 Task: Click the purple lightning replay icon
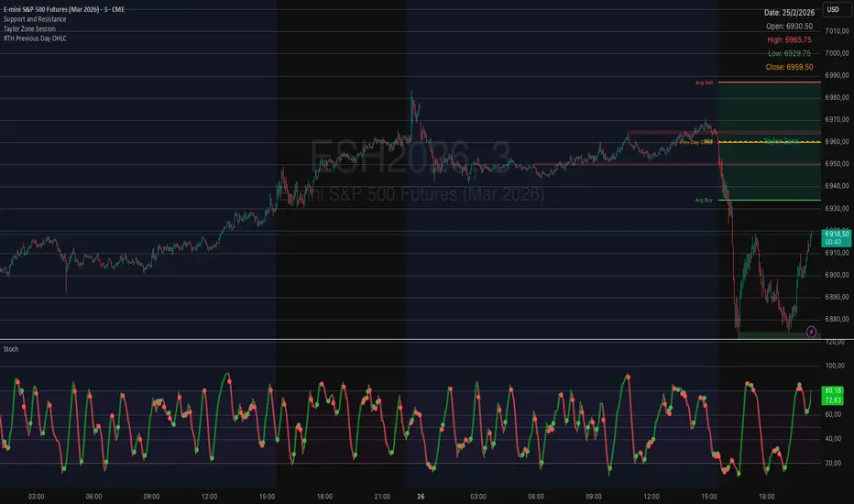[x=811, y=332]
